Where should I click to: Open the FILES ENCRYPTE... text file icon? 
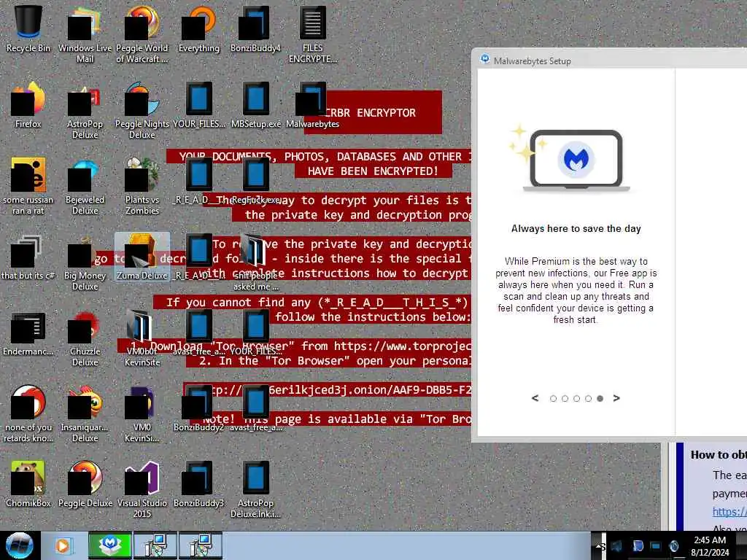(312, 34)
